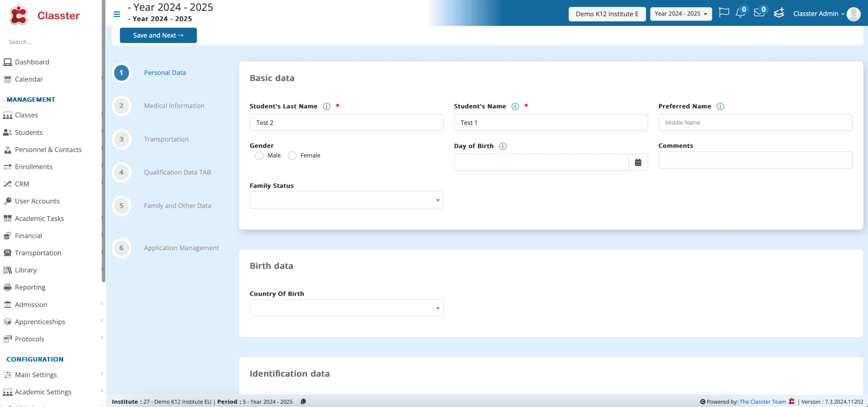Click into the Student's Name field
This screenshot has width=868, height=407.
pyautogui.click(x=550, y=122)
